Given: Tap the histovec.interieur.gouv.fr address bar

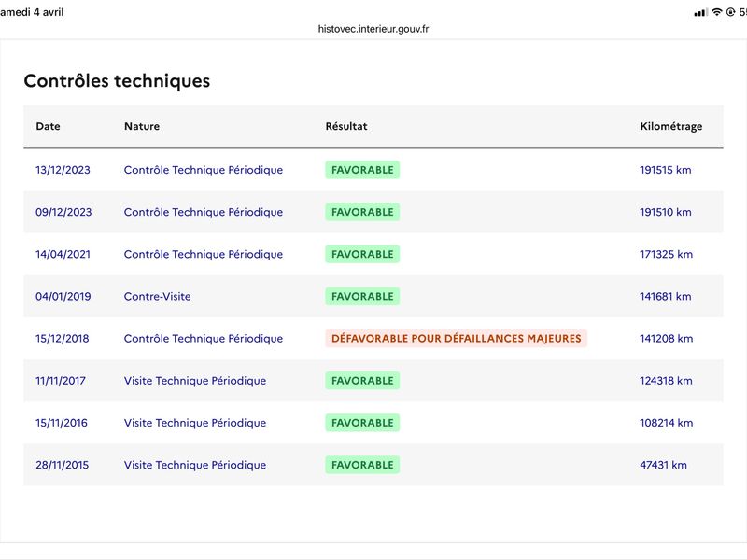Looking at the screenshot, I should click(373, 29).
